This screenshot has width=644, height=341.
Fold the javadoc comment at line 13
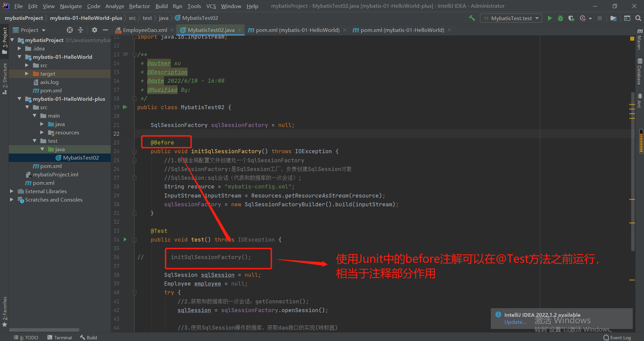point(135,54)
